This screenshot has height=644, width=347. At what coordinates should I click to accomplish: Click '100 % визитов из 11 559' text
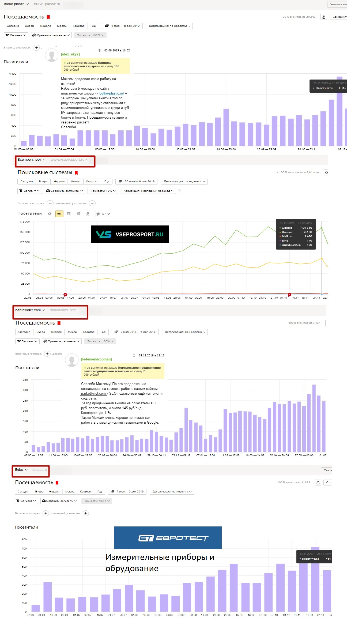point(294,483)
